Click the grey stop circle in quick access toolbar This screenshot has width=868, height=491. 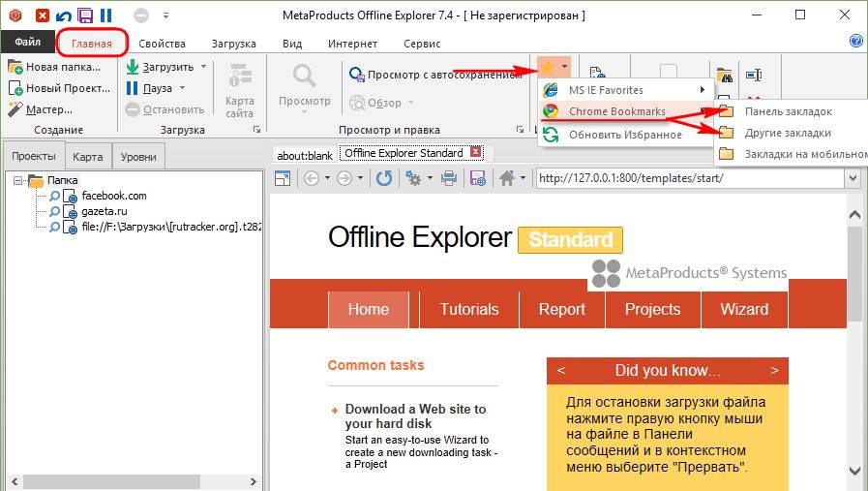coord(141,15)
